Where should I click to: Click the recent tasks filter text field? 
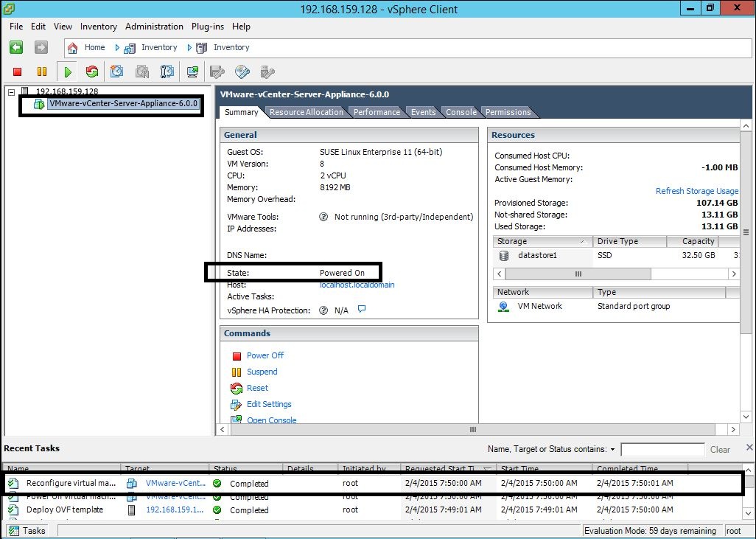pyautogui.click(x=662, y=449)
